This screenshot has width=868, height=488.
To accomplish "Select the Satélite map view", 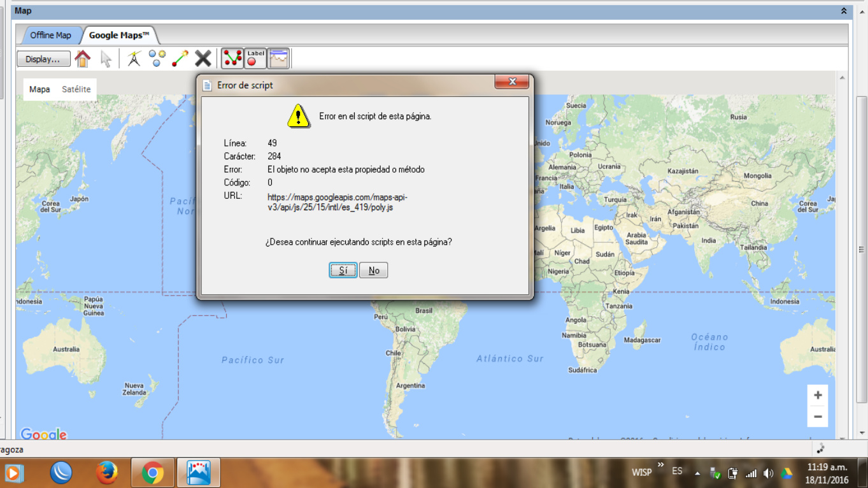I will click(76, 89).
